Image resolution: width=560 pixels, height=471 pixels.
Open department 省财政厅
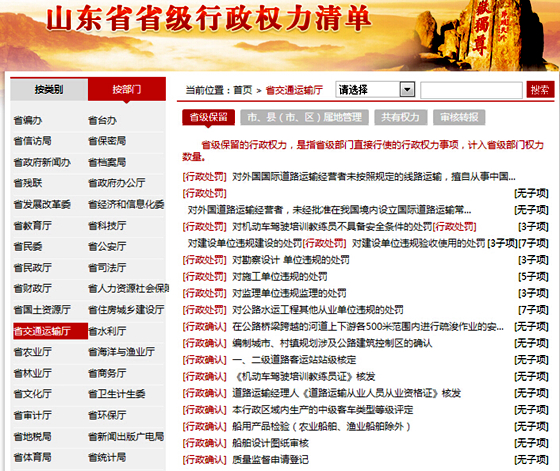pyautogui.click(x=32, y=289)
